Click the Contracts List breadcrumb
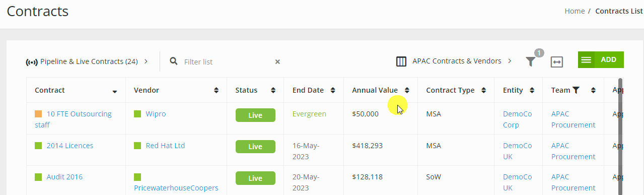The image size is (644, 195). point(619,11)
